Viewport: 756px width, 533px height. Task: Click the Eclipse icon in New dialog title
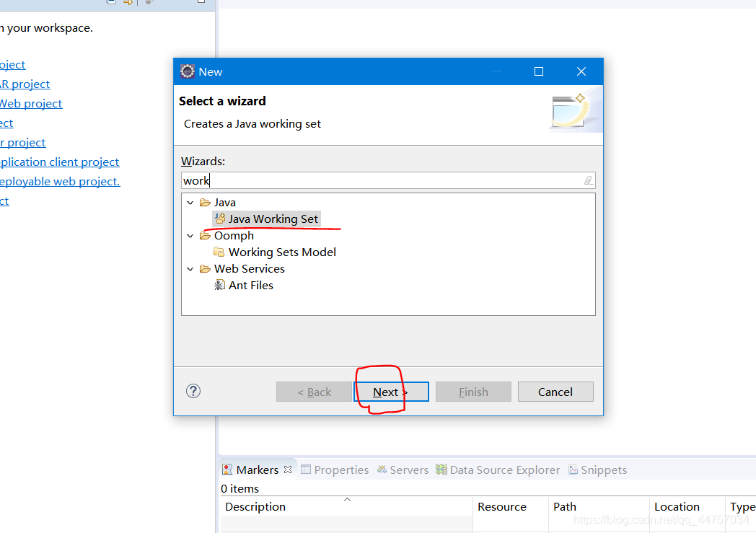pos(187,71)
